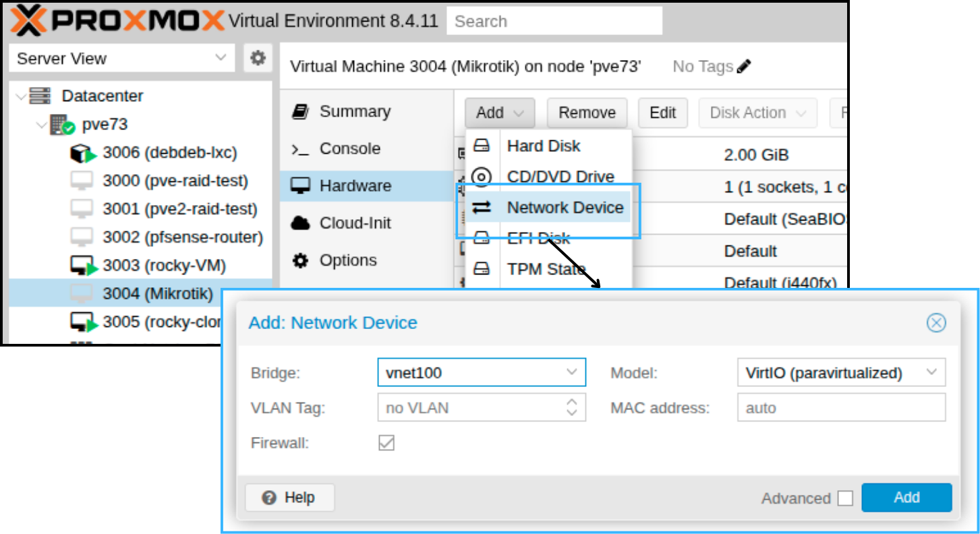Open the Console tab

tap(349, 149)
